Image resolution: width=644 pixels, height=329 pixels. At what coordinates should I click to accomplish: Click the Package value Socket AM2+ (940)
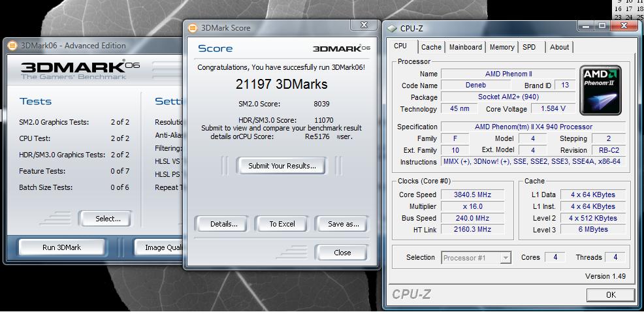point(508,97)
